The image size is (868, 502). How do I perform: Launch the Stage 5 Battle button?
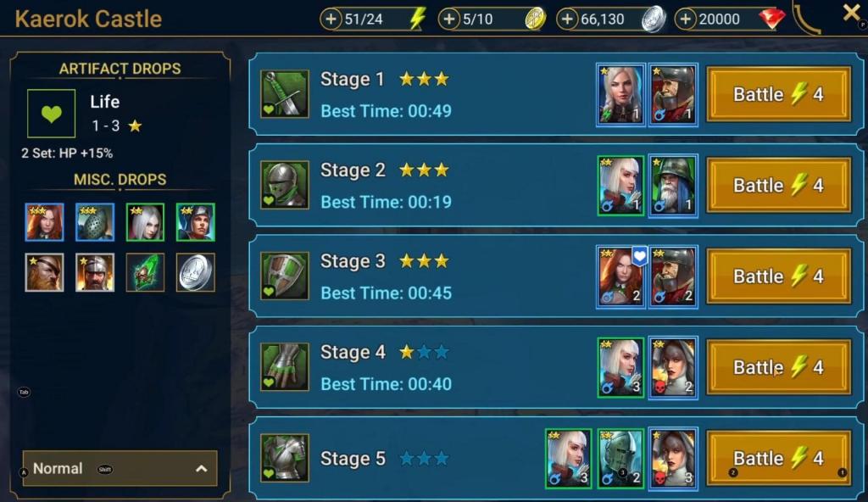[779, 458]
